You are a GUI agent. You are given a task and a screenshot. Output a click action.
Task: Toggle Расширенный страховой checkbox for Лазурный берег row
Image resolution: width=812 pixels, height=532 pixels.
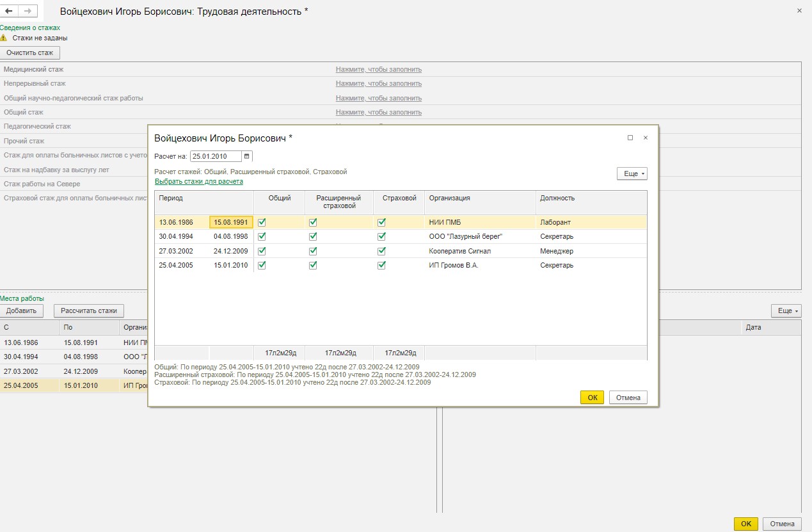313,236
